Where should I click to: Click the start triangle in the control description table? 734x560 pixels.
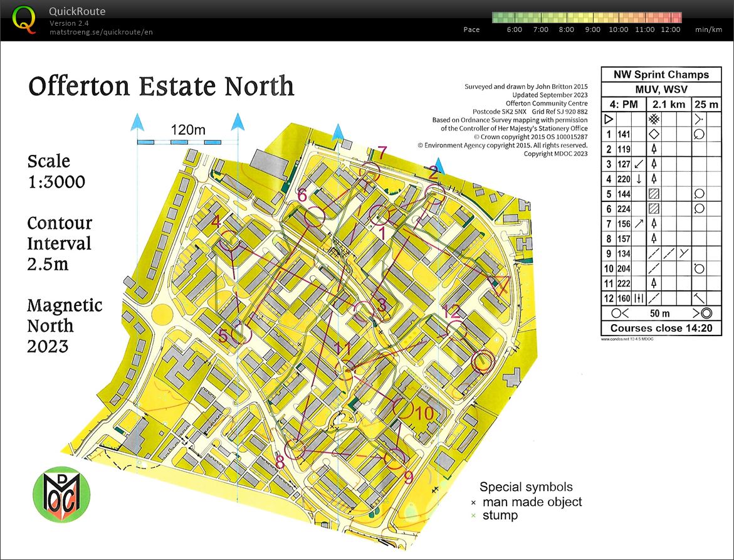(x=609, y=119)
